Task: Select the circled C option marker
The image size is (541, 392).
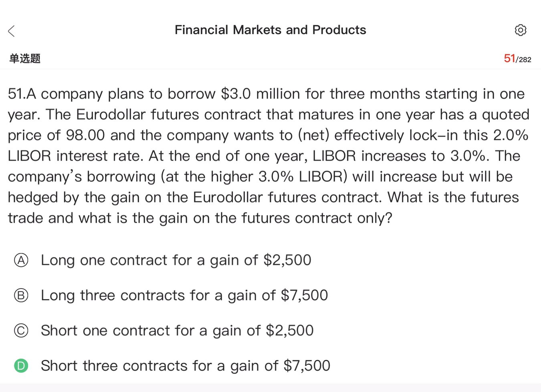Action: point(21,331)
